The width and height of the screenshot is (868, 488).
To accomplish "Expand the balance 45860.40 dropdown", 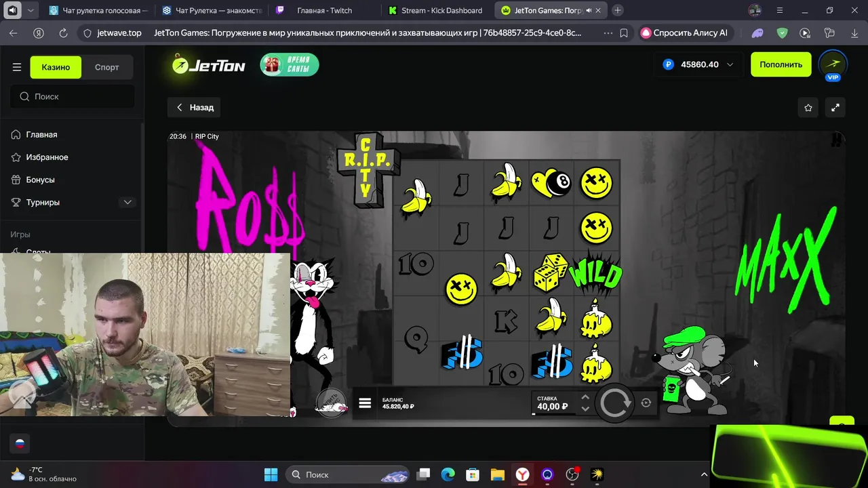I will click(x=698, y=64).
